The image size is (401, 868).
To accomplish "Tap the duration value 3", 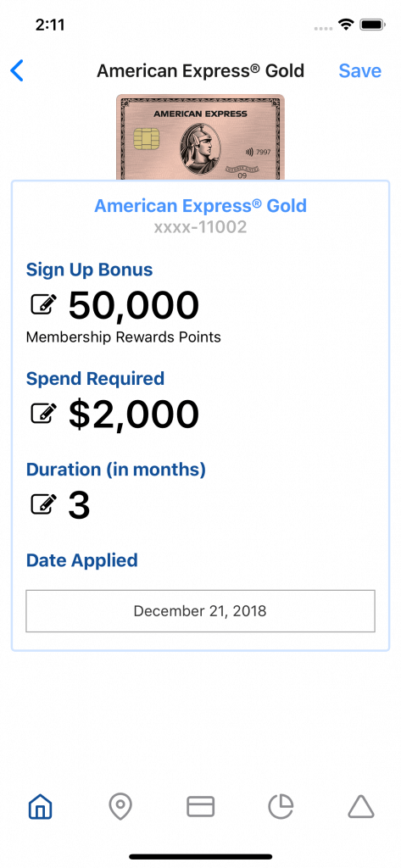I will [79, 505].
